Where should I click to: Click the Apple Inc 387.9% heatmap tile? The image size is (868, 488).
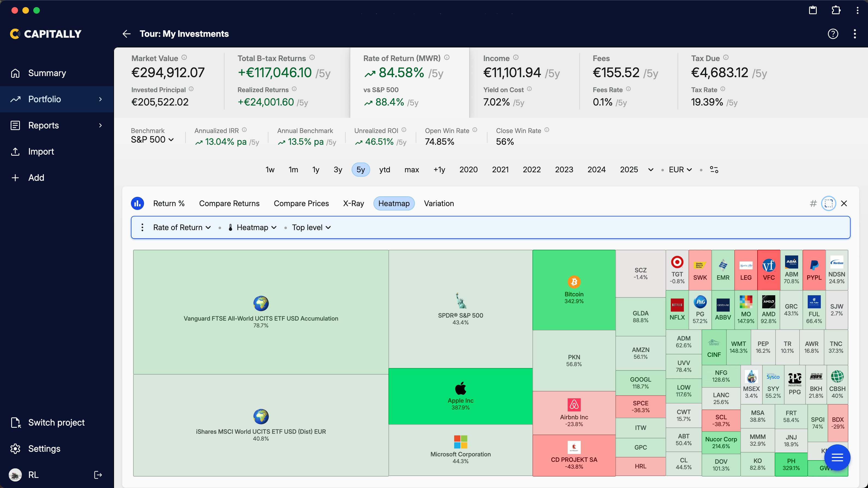point(460,396)
